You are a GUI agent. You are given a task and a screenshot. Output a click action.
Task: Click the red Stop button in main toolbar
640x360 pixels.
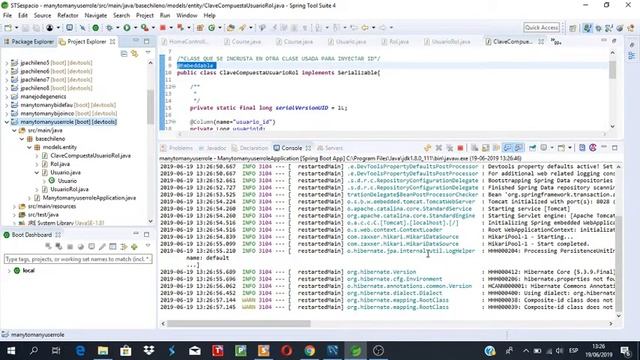(x=162, y=28)
